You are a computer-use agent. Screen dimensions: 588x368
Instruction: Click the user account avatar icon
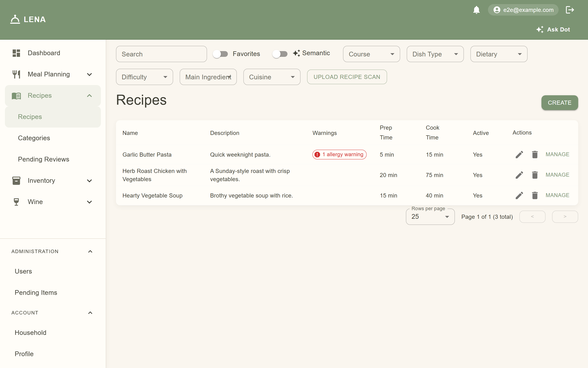tap(497, 10)
